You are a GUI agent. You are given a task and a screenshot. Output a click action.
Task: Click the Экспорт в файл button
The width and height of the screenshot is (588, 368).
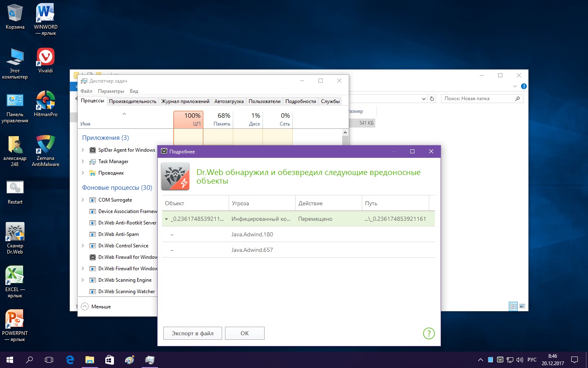pos(192,333)
